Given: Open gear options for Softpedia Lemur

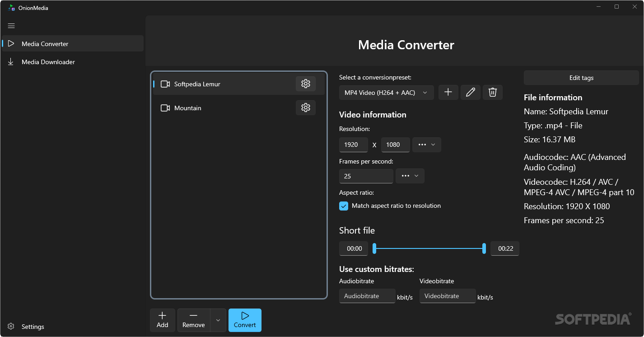Looking at the screenshot, I should 306,84.
